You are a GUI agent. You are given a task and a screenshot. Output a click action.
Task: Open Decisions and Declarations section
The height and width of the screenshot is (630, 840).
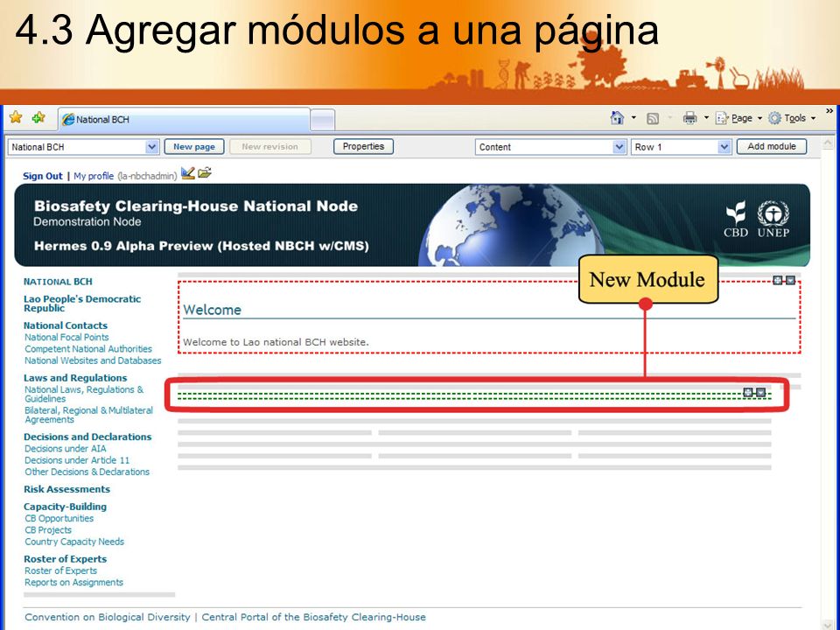point(87,437)
